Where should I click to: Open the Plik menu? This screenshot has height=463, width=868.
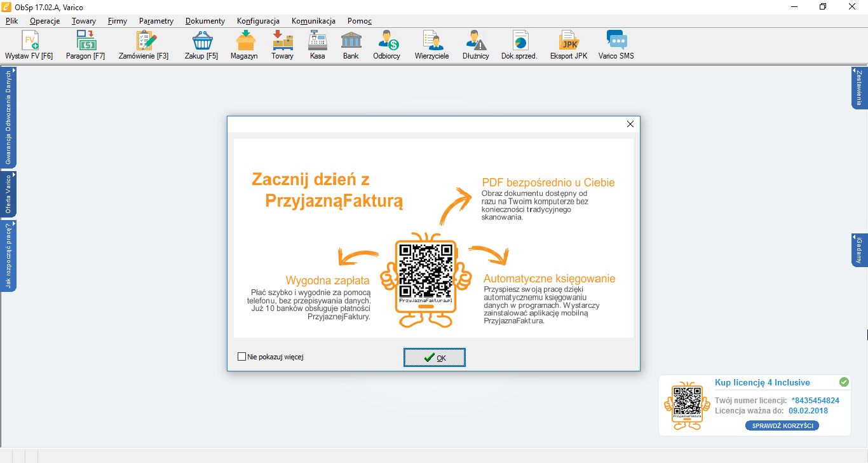pyautogui.click(x=11, y=21)
